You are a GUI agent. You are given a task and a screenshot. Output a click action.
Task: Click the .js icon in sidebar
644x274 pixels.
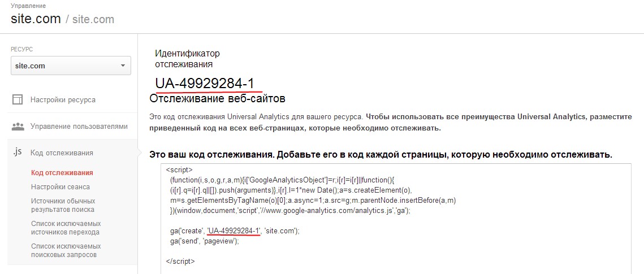click(18, 153)
